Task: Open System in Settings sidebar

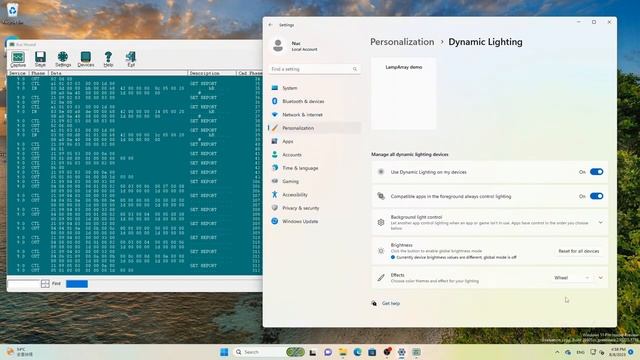Action: coord(314,88)
